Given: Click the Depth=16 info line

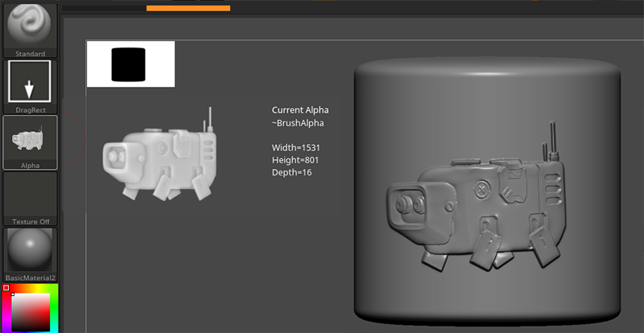Looking at the screenshot, I should click(291, 172).
